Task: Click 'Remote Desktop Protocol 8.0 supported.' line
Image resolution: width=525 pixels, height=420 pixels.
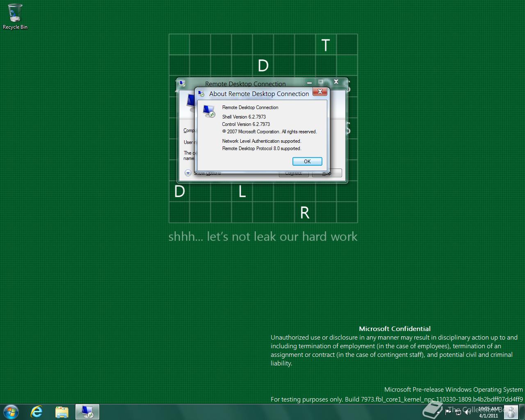Action: click(262, 148)
